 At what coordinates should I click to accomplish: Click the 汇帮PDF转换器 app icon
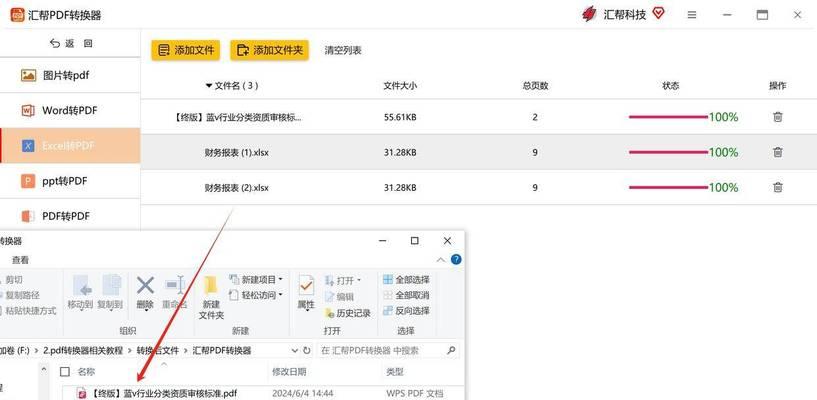point(18,15)
